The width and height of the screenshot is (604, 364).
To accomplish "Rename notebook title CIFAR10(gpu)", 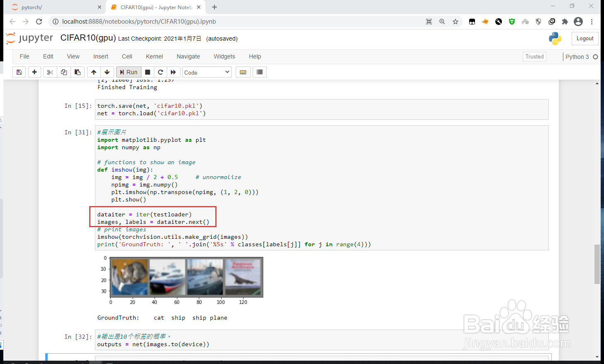I will 88,38.
